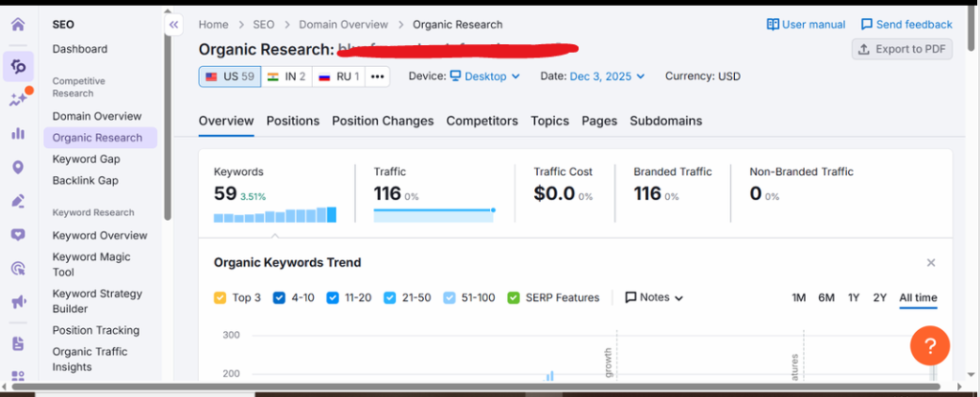The image size is (980, 397).
Task: Click the Send feedback link
Action: coord(906,24)
